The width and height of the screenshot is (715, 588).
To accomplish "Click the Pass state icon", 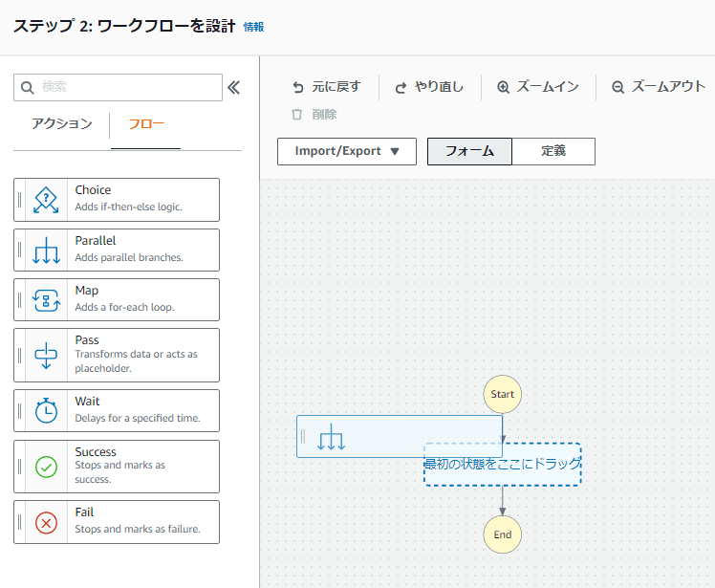I will pos(46,356).
